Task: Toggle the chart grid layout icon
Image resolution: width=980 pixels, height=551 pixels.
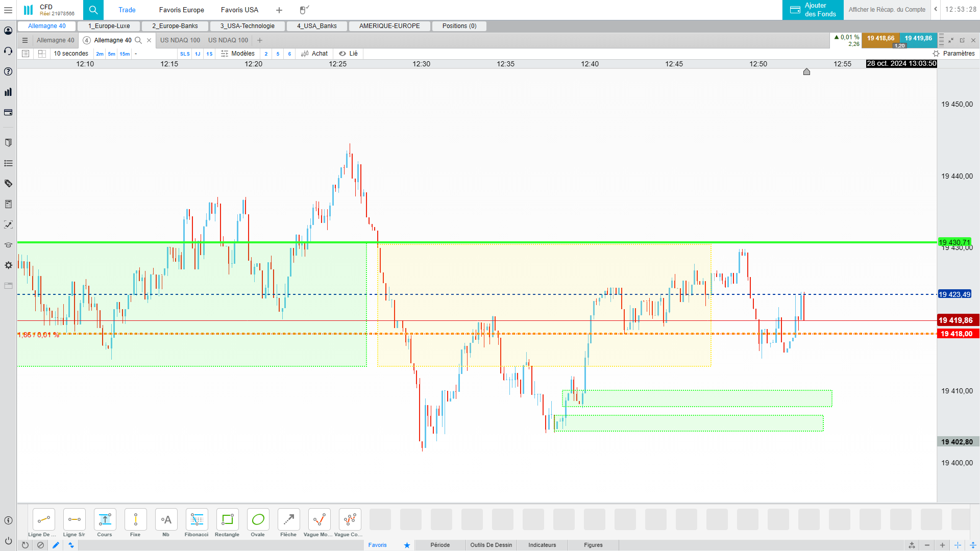Action: click(x=42, y=54)
